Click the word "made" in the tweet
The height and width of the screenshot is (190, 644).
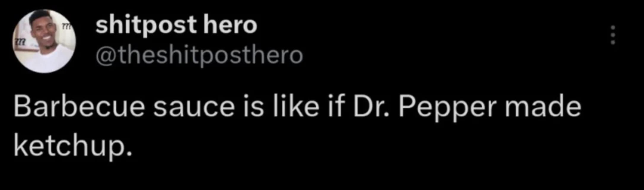coord(543,107)
